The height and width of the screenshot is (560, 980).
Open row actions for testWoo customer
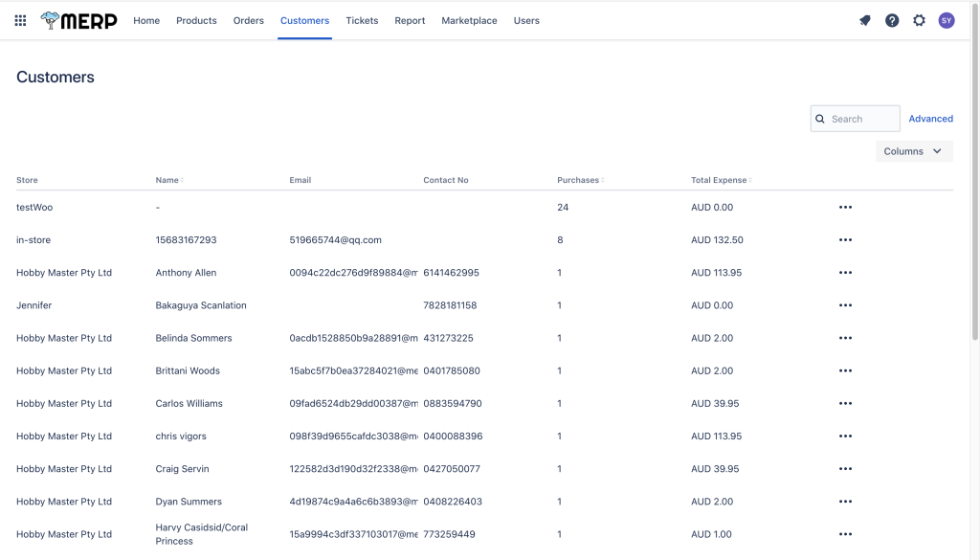tap(845, 208)
